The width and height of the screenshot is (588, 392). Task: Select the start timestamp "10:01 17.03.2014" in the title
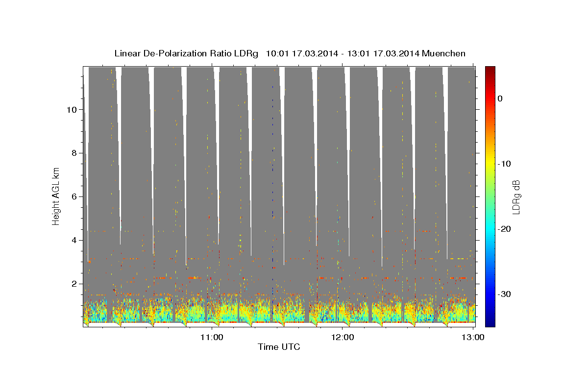tap(301, 53)
